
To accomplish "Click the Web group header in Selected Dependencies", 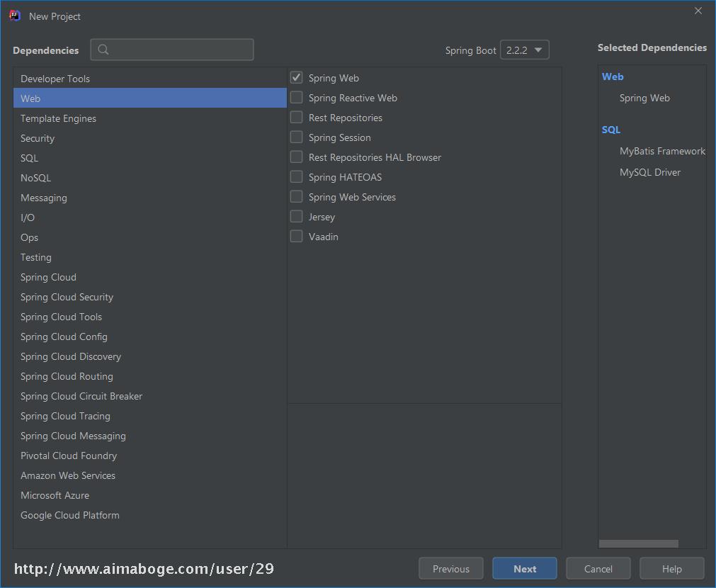I will (x=613, y=77).
